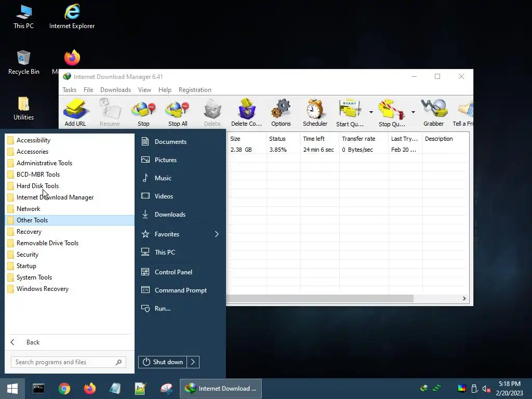This screenshot has height=399, width=532.
Task: Open Chrome from the taskbar
Action: (x=64, y=389)
